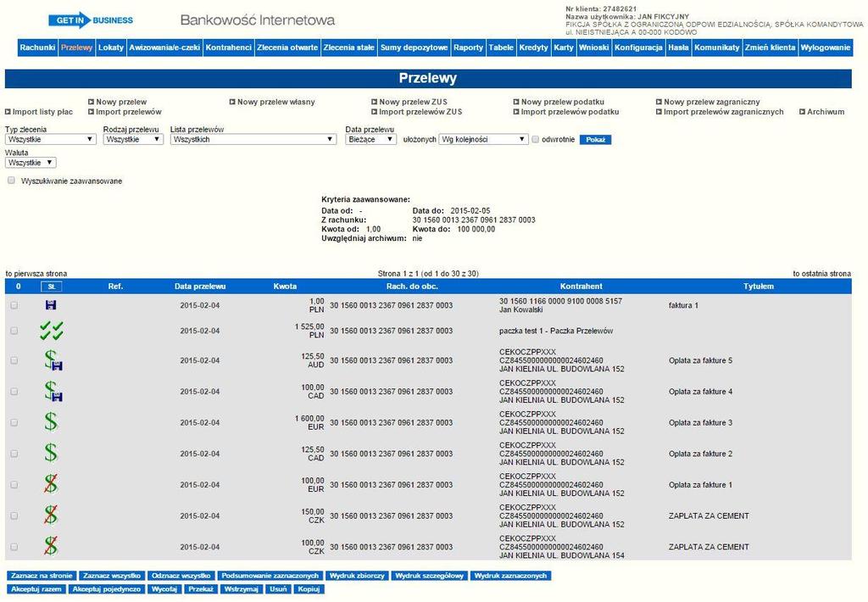Click the to ostatnia strona link
The height and width of the screenshot is (602, 868).
[821, 274]
